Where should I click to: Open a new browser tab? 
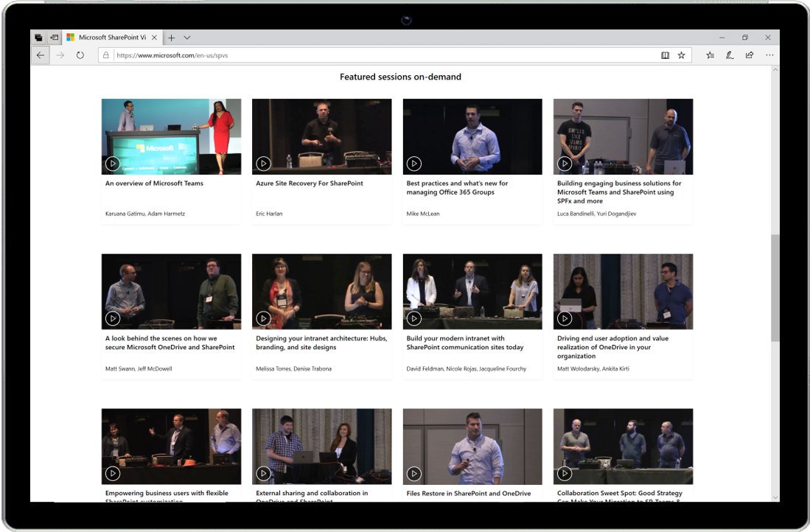tap(170, 37)
